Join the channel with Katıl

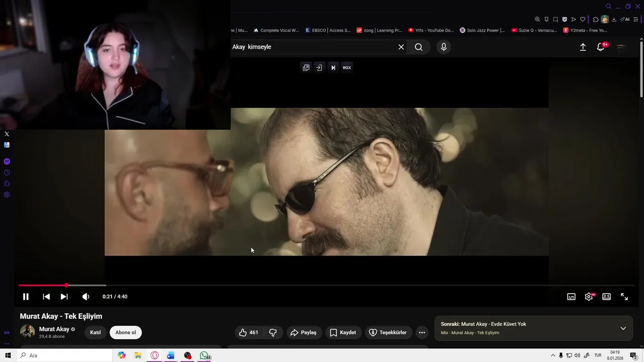(x=95, y=332)
